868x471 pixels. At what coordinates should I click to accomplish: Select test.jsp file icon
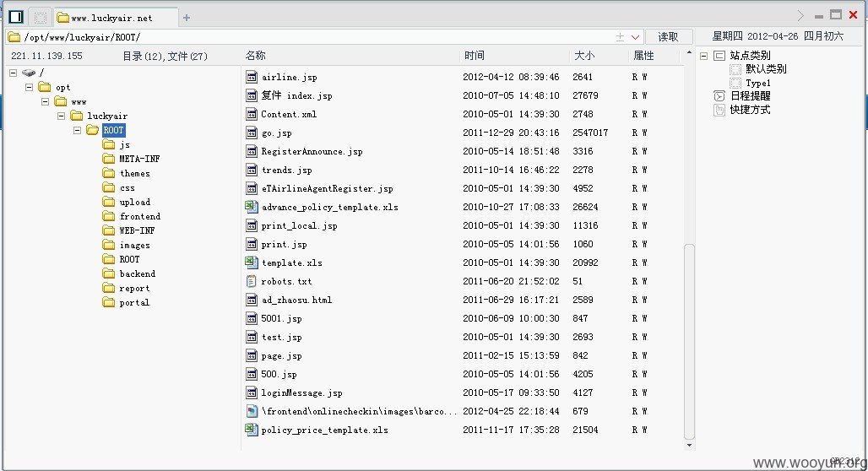[x=252, y=337]
